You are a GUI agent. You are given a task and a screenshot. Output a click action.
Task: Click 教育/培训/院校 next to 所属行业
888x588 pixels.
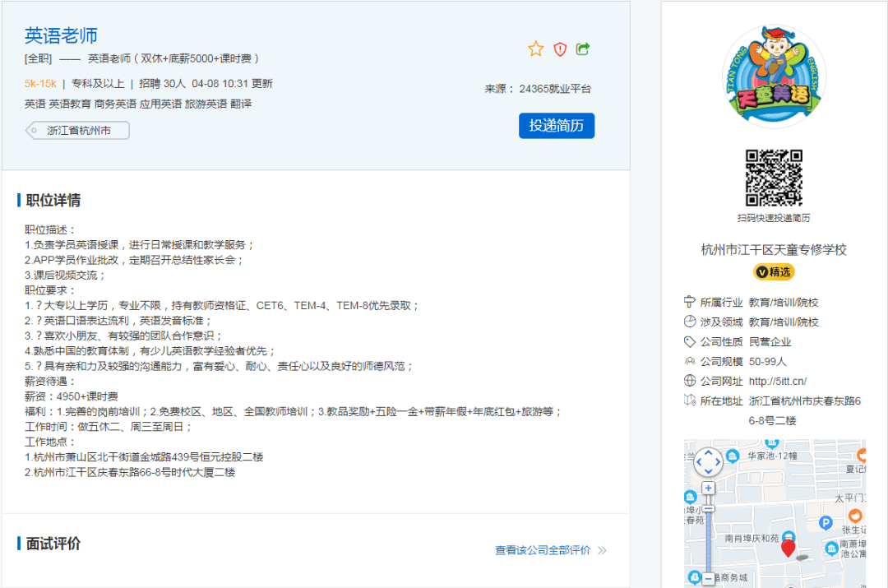784,303
